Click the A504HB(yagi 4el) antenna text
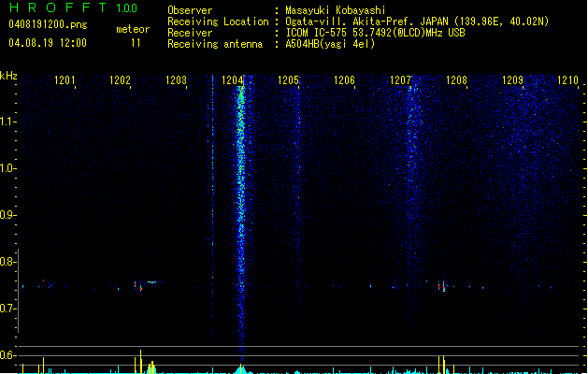The height and width of the screenshot is (374, 588). pos(330,44)
